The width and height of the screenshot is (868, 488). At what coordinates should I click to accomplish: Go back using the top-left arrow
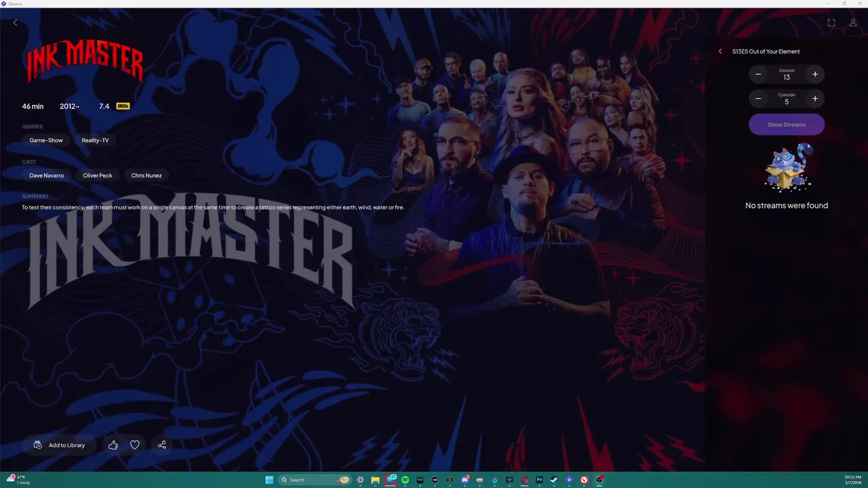pyautogui.click(x=16, y=22)
